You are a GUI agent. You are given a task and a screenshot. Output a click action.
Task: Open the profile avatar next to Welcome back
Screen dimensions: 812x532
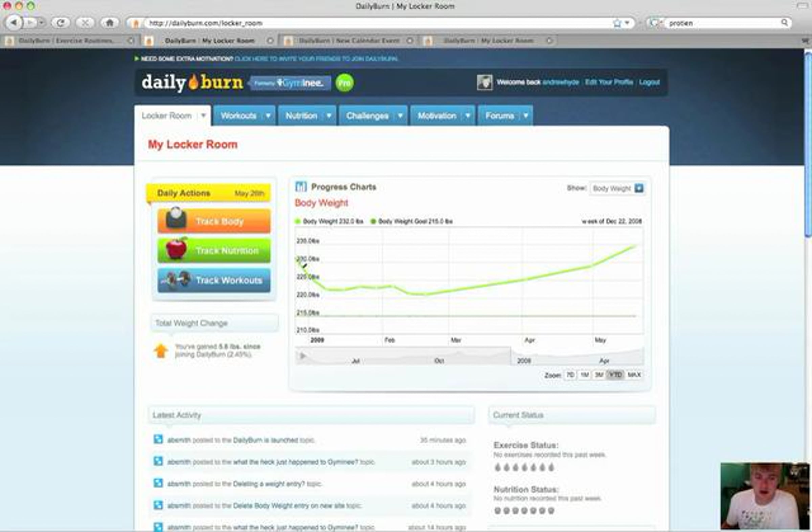pos(484,82)
